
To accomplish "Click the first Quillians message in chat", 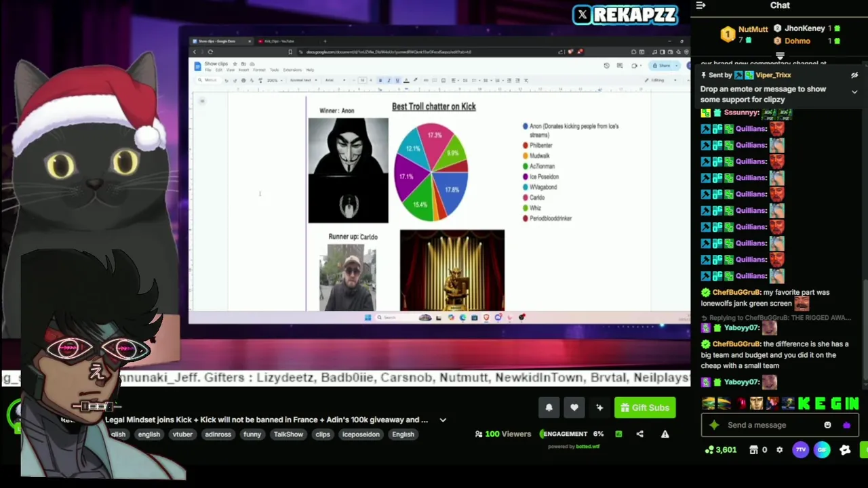I will (744, 129).
